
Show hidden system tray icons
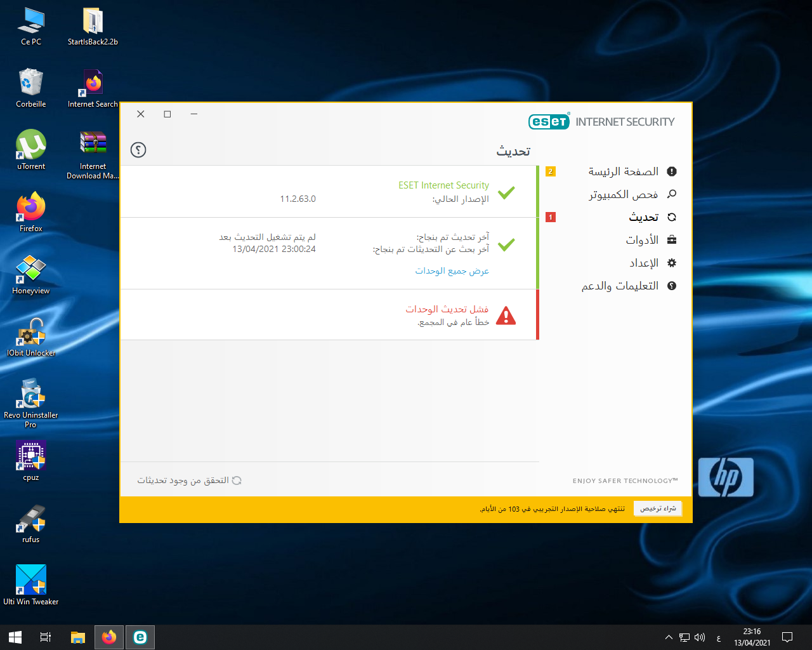(x=669, y=637)
